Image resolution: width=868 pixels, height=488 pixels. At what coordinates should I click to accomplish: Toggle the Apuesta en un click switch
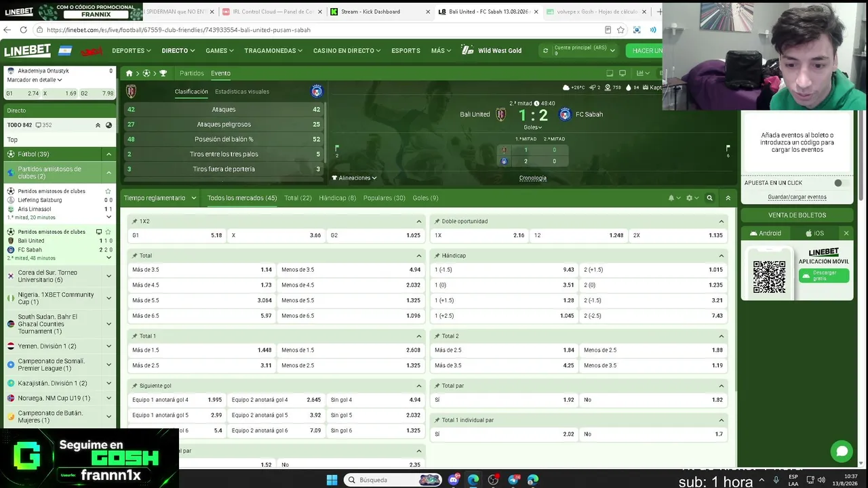point(841,183)
